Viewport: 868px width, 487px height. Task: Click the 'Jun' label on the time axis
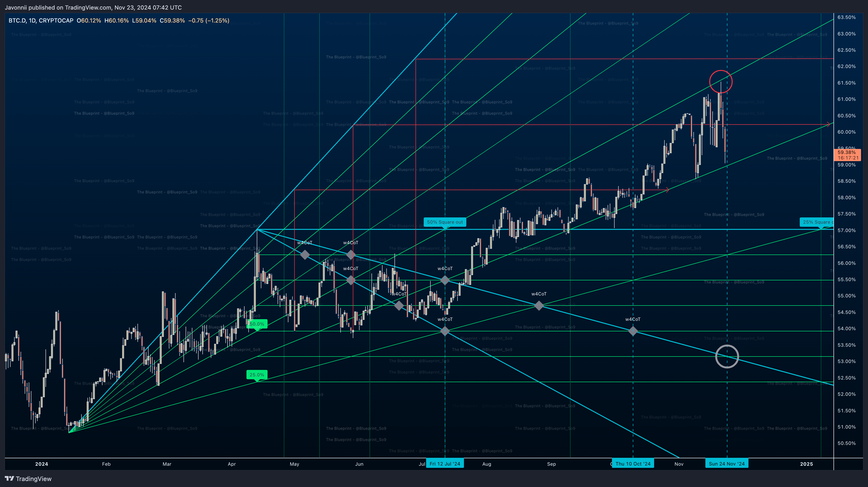(x=359, y=464)
